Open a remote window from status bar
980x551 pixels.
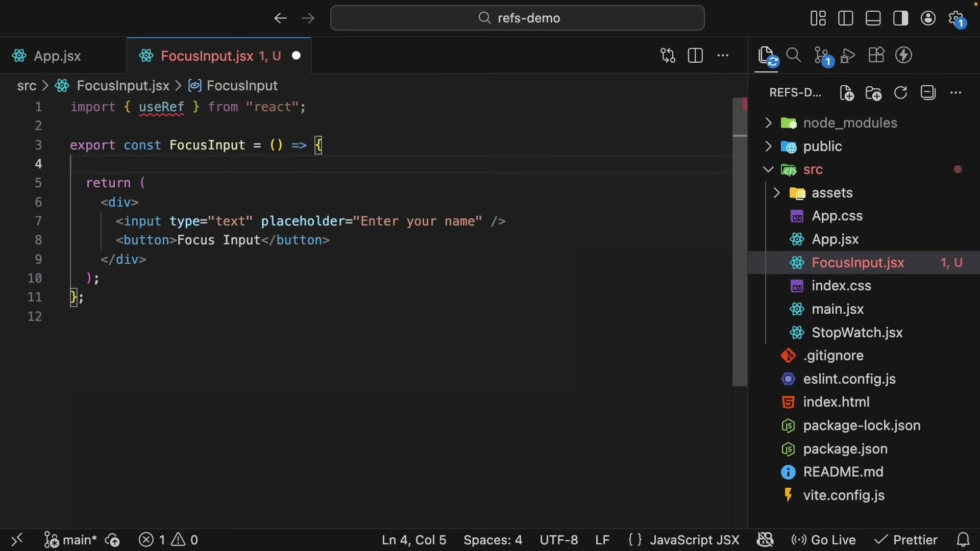click(17, 540)
